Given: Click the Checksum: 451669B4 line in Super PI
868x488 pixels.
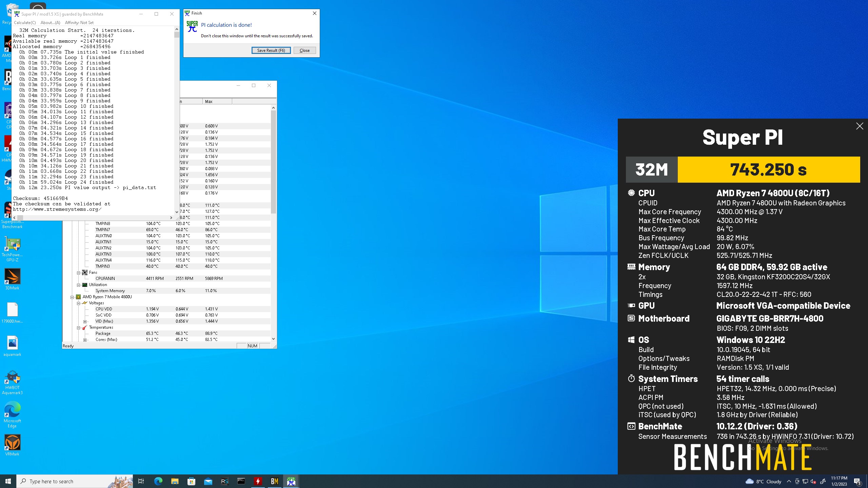Looking at the screenshot, I should tap(40, 198).
